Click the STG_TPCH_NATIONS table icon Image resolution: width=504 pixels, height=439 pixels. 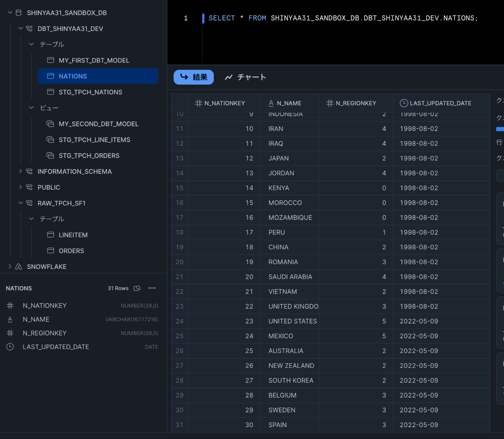51,92
